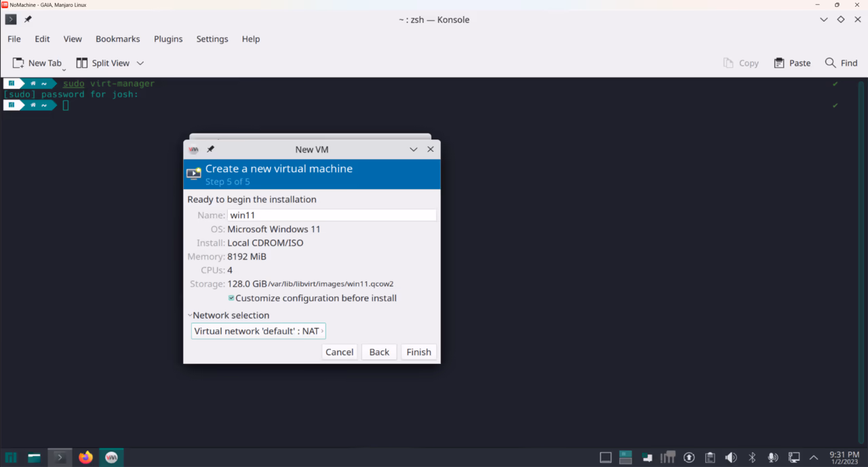868x467 pixels.
Task: Click the software updates tray icon
Action: (689, 457)
